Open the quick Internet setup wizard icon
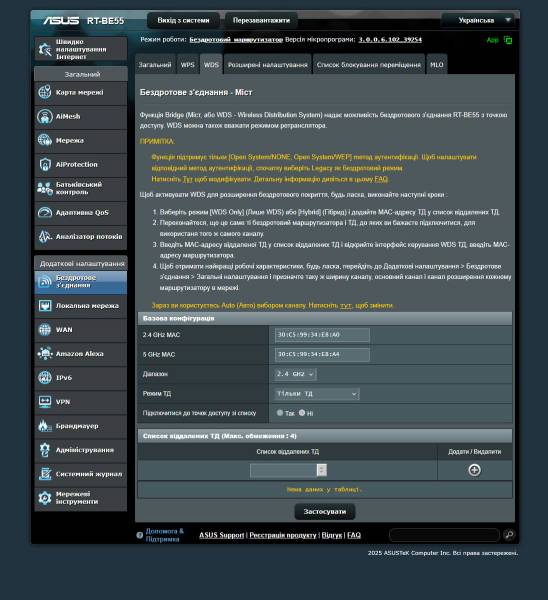This screenshot has width=548, height=600. (x=45, y=49)
